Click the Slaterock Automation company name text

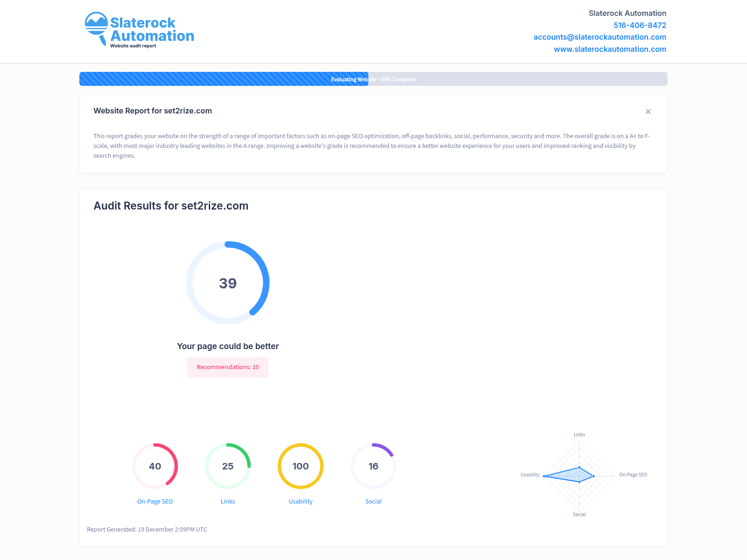[x=627, y=13]
